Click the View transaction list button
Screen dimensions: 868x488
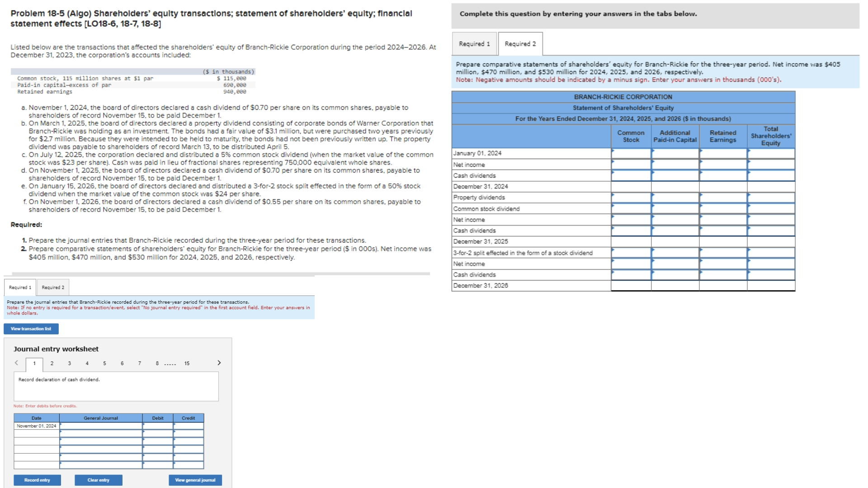[31, 328]
